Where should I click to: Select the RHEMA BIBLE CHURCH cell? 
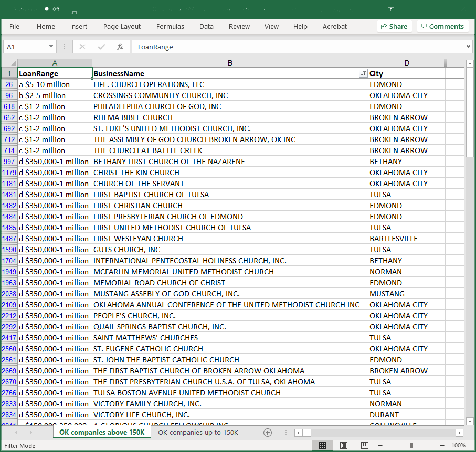230,117
